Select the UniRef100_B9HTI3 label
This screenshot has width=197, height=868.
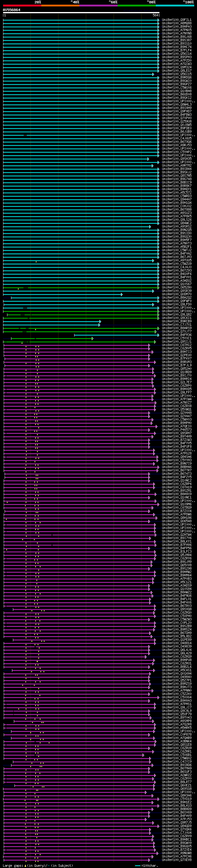click(x=177, y=352)
